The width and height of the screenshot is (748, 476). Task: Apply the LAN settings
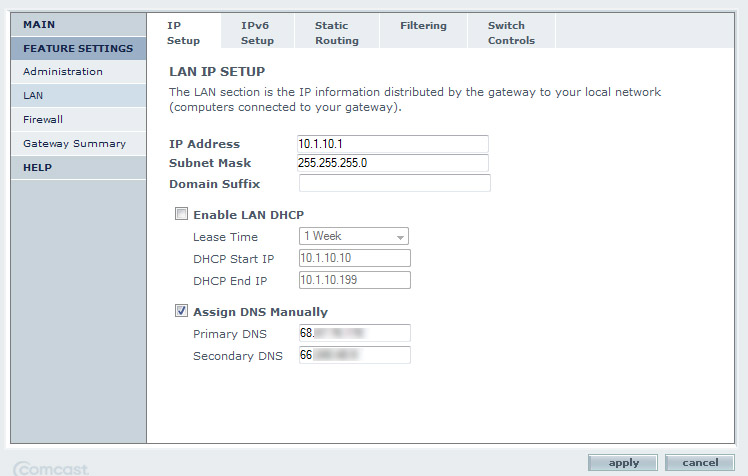tap(623, 462)
